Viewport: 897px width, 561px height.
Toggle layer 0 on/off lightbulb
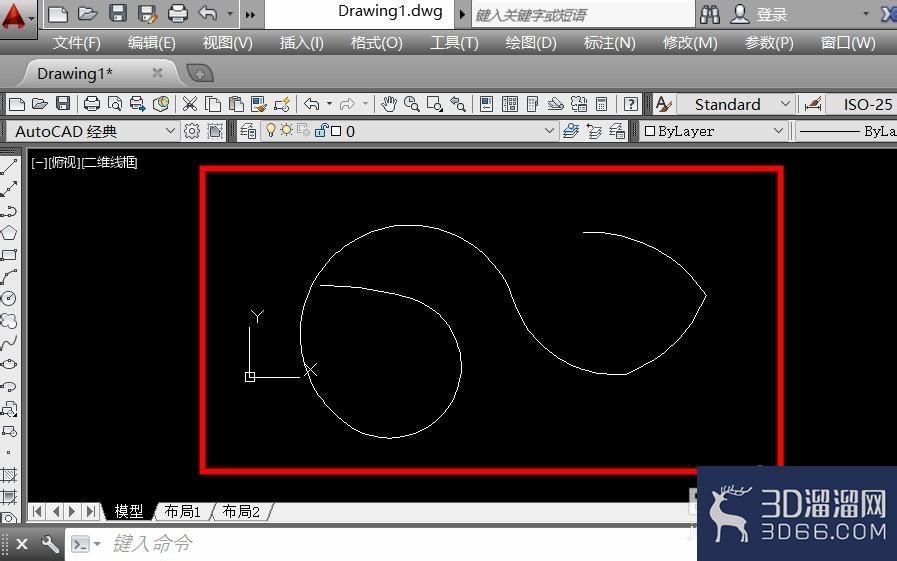(x=271, y=130)
